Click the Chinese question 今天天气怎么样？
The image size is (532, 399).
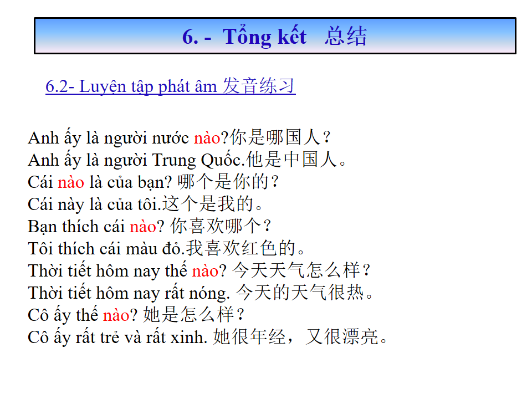[x=302, y=271]
